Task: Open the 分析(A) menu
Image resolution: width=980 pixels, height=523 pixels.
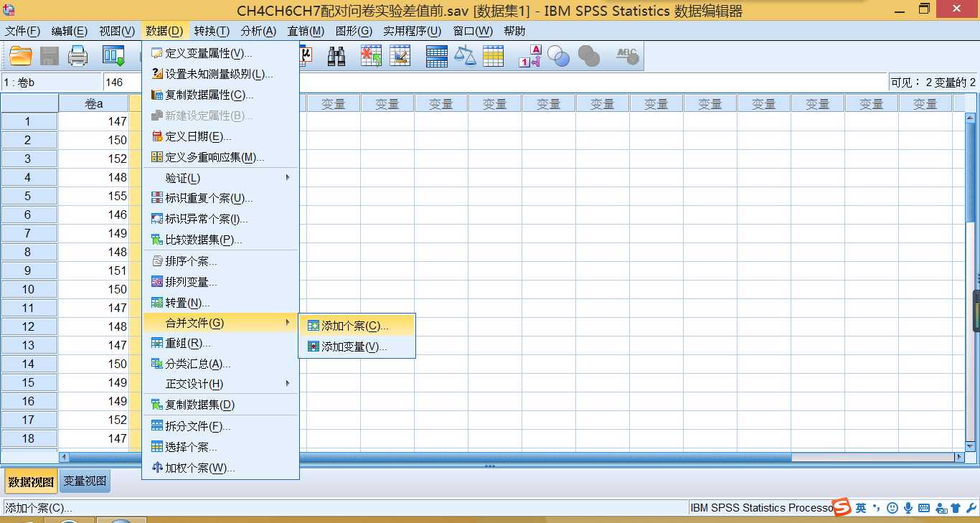Action: 258,31
